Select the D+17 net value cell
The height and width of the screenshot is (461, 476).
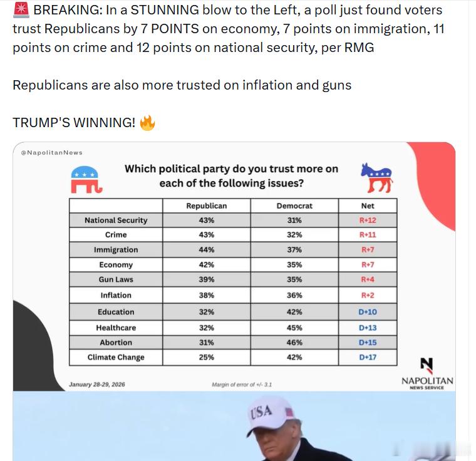click(368, 358)
